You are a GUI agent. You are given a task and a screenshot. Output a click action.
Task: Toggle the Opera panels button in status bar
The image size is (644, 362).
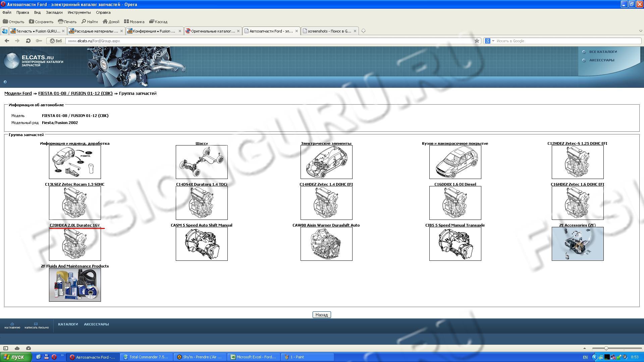click(x=6, y=348)
